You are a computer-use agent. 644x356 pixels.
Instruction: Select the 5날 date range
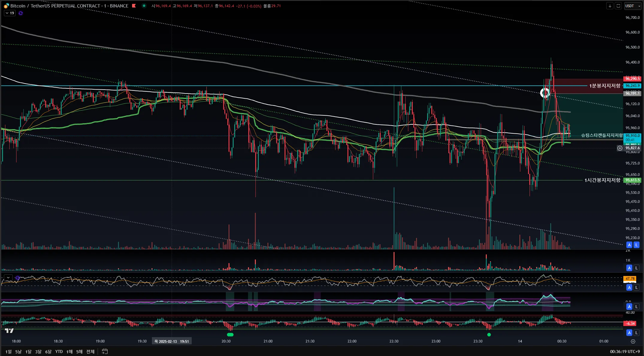[x=18, y=352]
